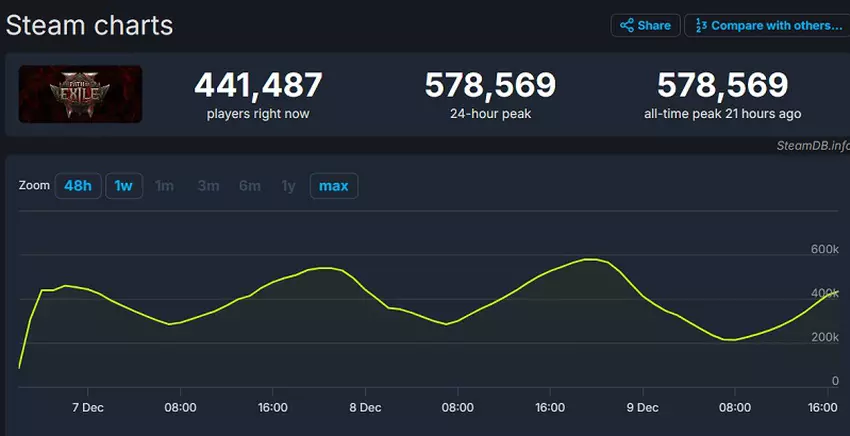
Task: Click the 7 Dec axis label
Action: click(87, 408)
